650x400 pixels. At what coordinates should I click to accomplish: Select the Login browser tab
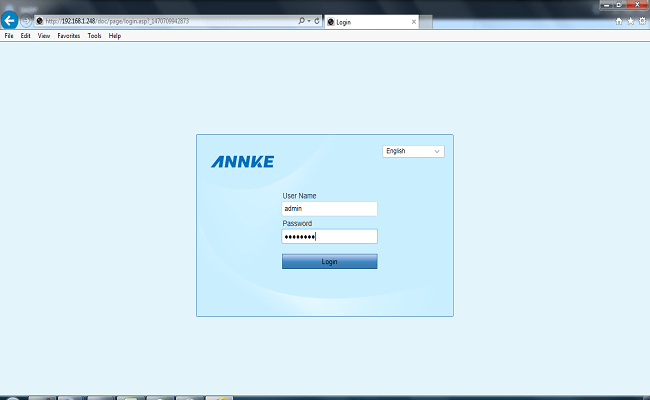[x=365, y=20]
